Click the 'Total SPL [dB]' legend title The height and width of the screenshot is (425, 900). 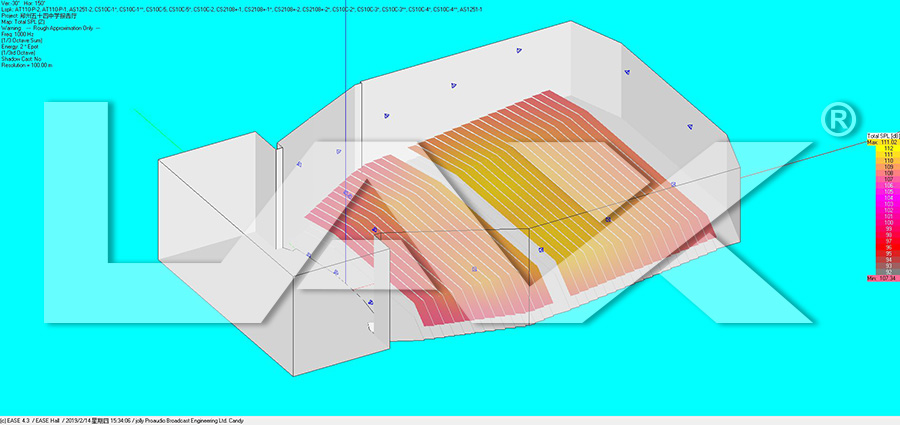(x=883, y=136)
